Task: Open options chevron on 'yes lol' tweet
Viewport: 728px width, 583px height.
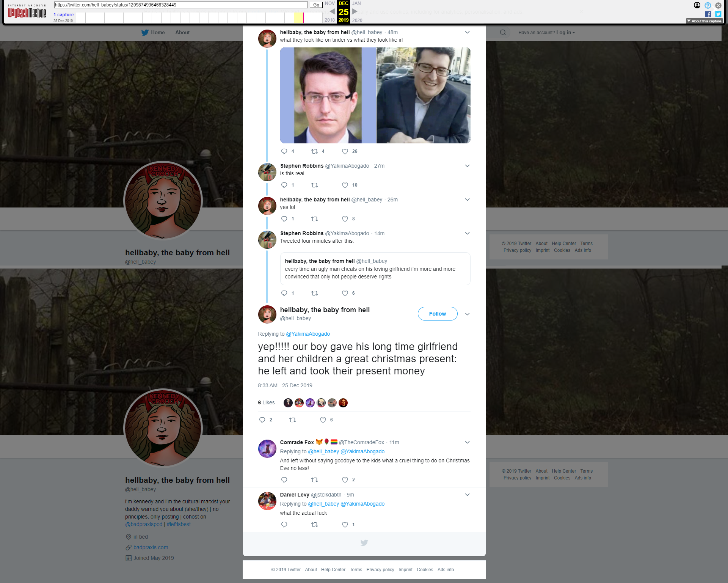Action: pos(467,200)
